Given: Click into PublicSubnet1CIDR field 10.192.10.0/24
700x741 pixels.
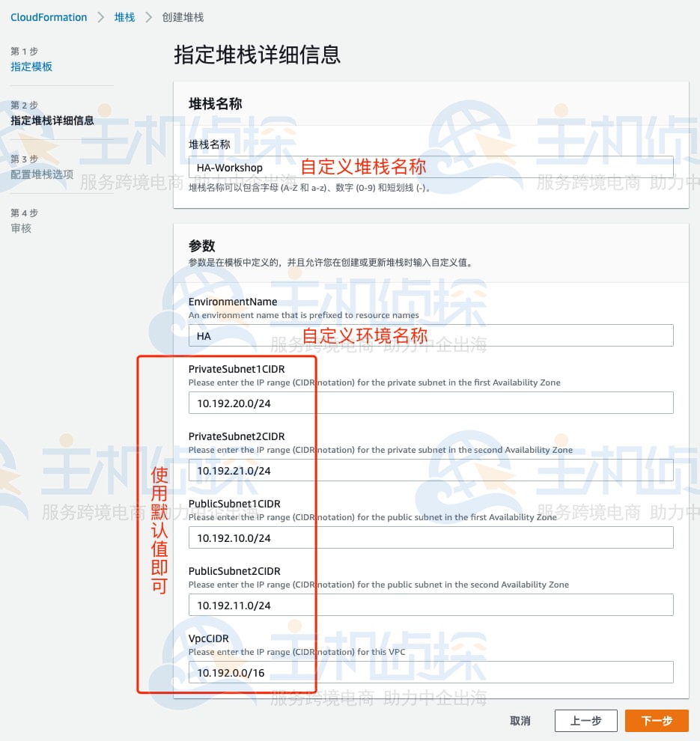Looking at the screenshot, I should click(430, 537).
